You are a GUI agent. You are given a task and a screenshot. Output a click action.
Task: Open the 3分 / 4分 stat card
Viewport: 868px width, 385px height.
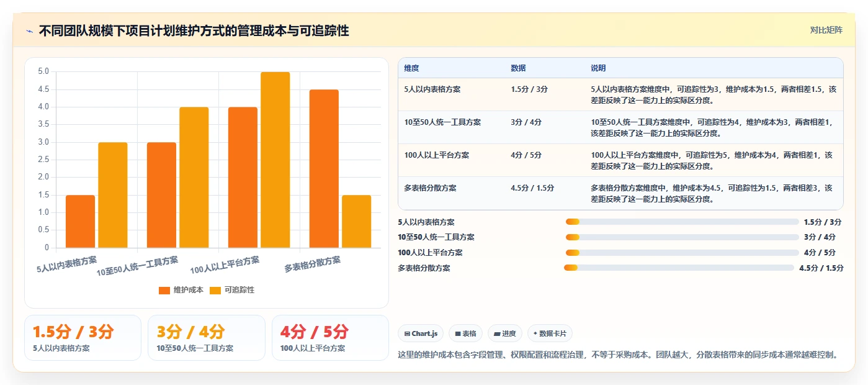click(x=207, y=338)
